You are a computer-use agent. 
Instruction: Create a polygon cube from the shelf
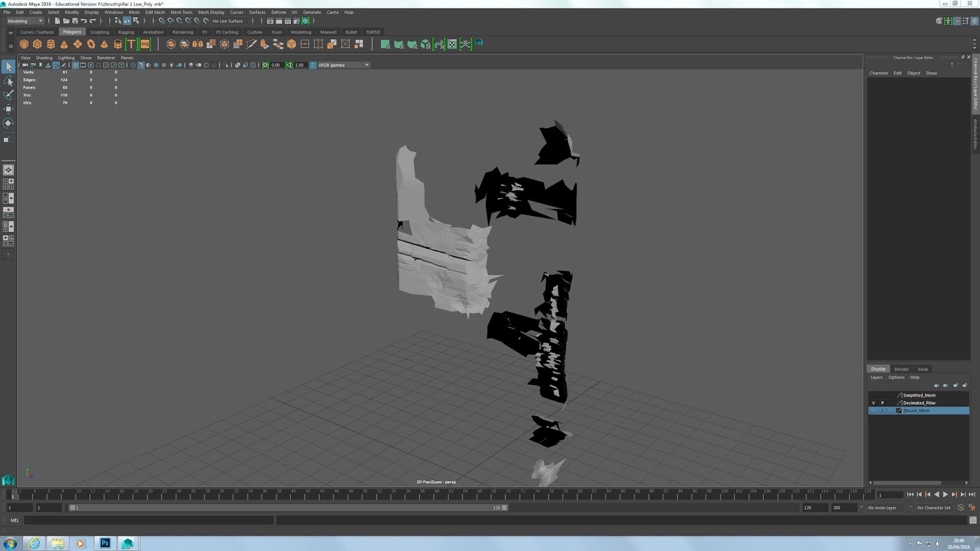pos(37,43)
